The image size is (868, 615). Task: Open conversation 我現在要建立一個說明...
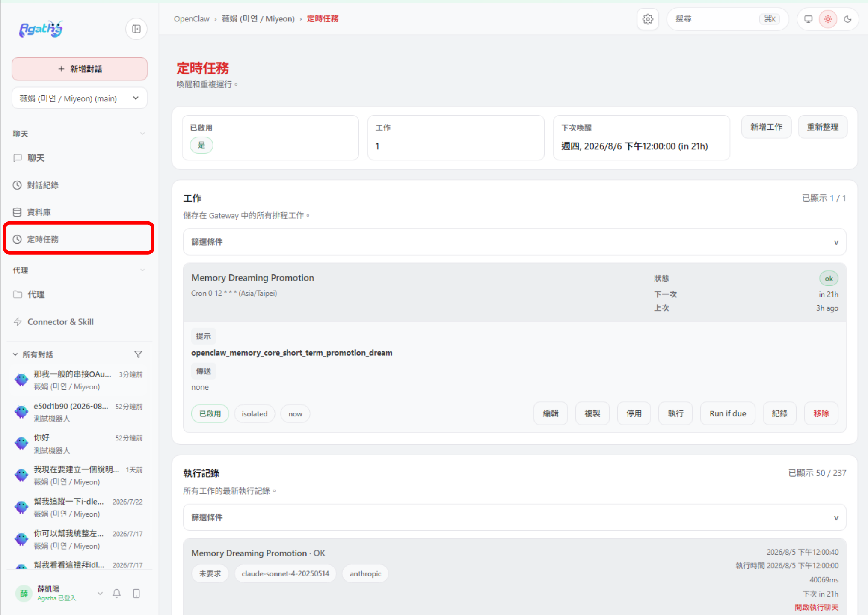tap(79, 475)
